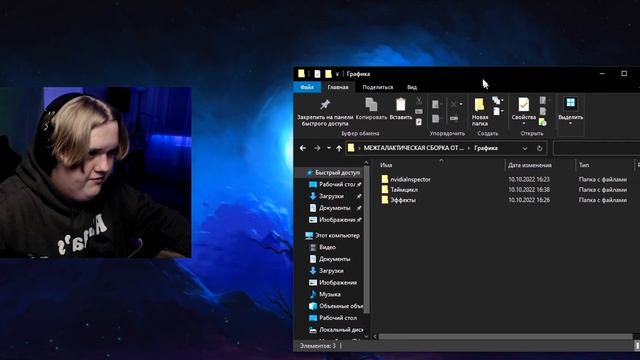Open the Свойства dropdown arrow

tap(523, 124)
